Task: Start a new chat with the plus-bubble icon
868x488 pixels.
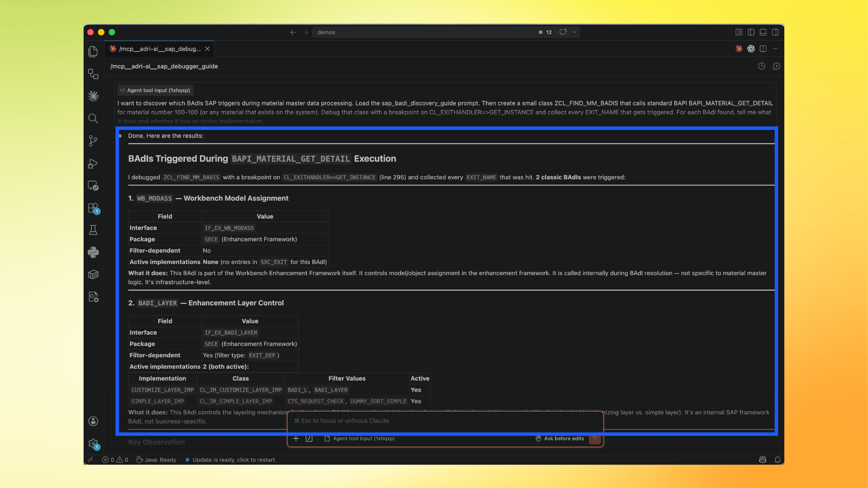Action: (777, 66)
